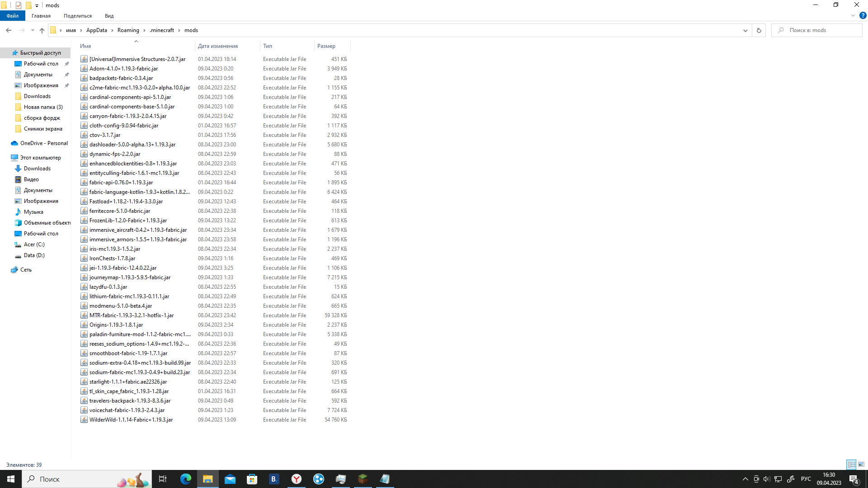Image resolution: width=868 pixels, height=488 pixels.
Task: Open the Файл menu tab
Action: [x=13, y=16]
